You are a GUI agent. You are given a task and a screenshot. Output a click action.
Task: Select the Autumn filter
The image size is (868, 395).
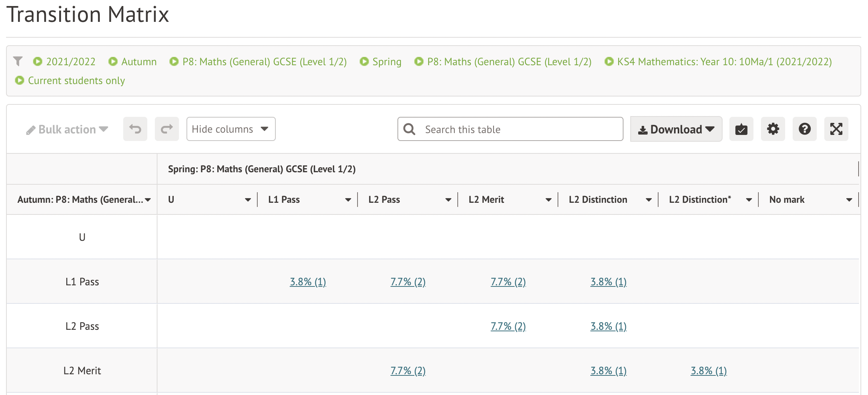[139, 62]
